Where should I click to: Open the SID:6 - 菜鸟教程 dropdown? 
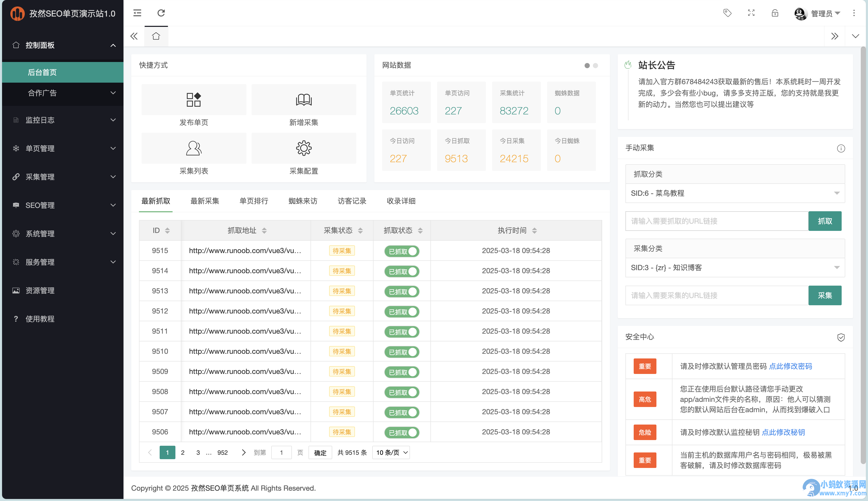point(734,193)
